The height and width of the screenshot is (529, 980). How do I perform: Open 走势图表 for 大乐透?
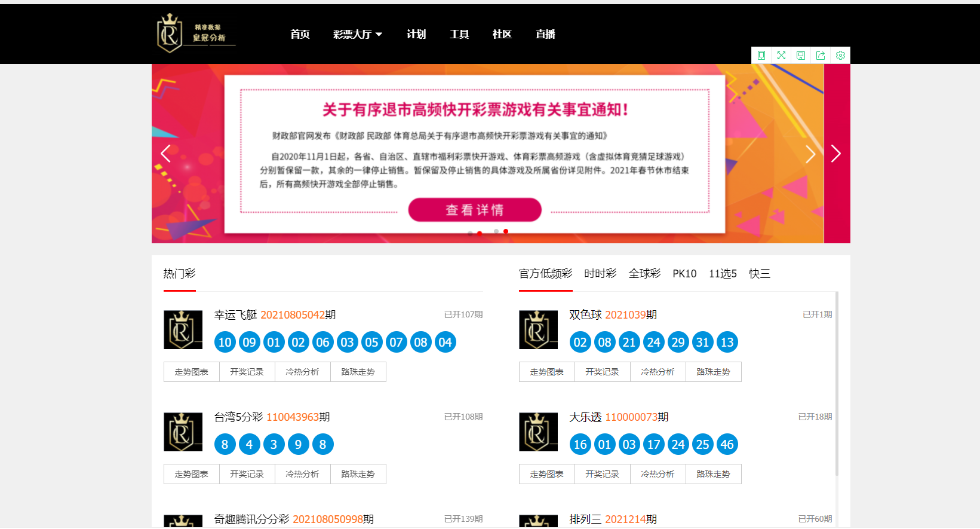point(547,474)
